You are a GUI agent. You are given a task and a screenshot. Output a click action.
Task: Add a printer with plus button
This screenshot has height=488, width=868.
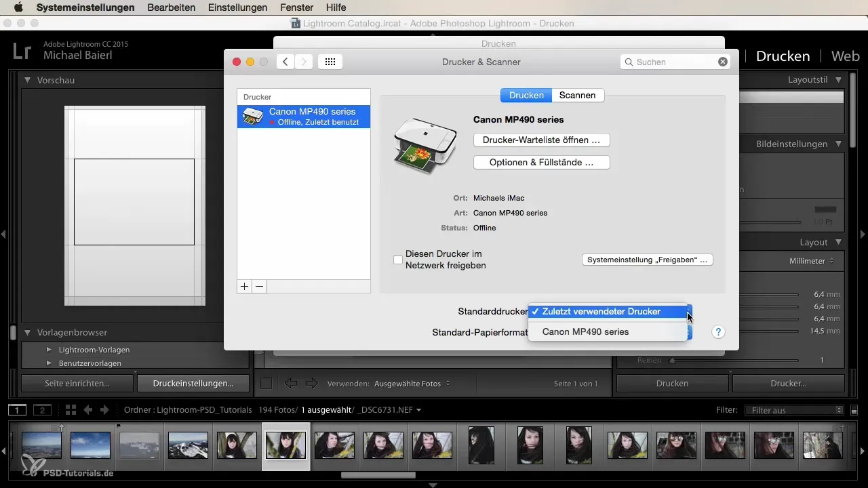[x=244, y=287]
